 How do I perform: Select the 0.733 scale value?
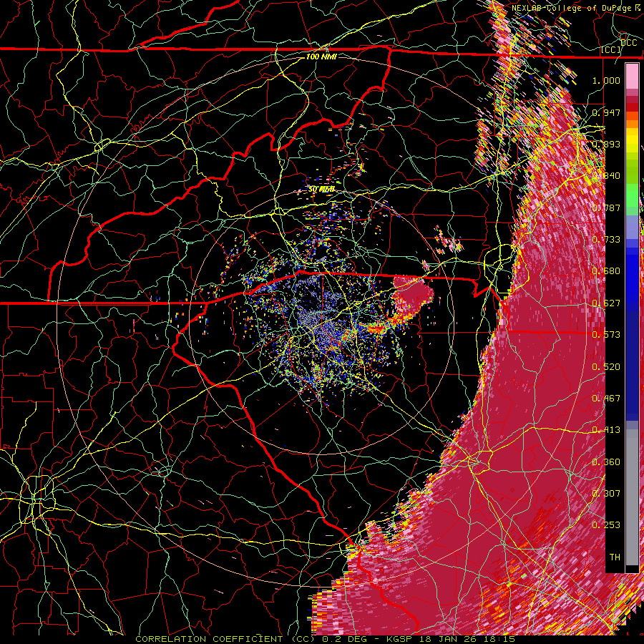click(606, 240)
